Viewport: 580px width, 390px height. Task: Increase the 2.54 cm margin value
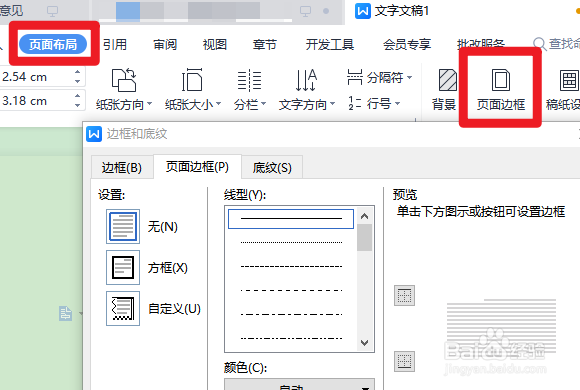coord(77,72)
